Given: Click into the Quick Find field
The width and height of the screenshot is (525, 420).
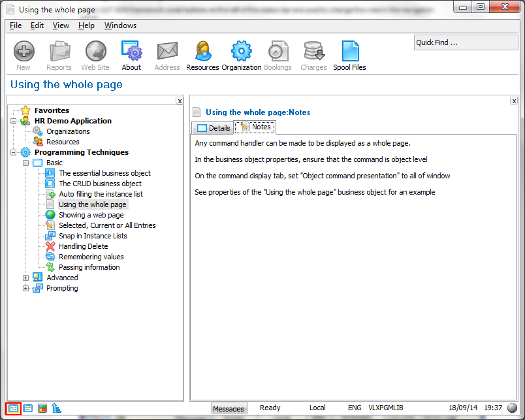Looking at the screenshot, I should coord(466,42).
